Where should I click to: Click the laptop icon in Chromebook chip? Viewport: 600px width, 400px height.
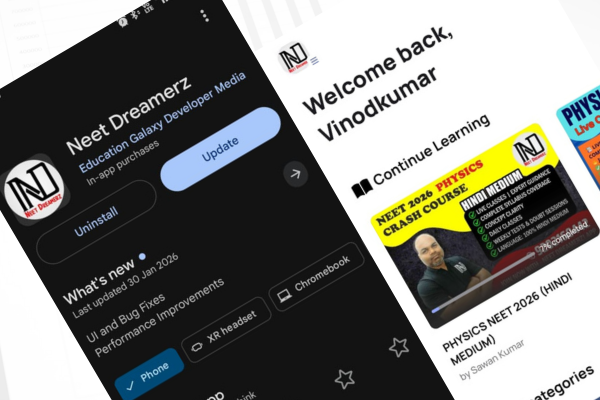pos(284,296)
